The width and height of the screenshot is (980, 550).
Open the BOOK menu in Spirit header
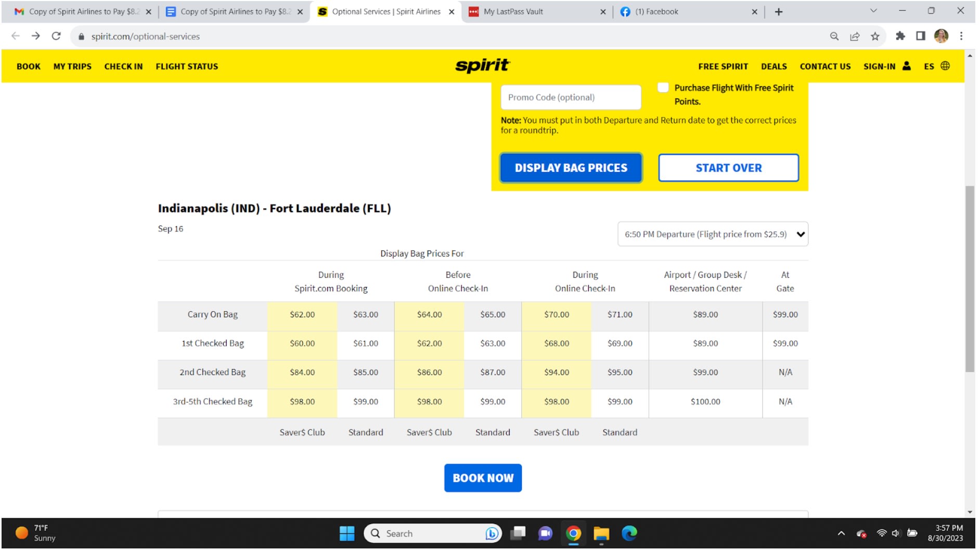[29, 67]
